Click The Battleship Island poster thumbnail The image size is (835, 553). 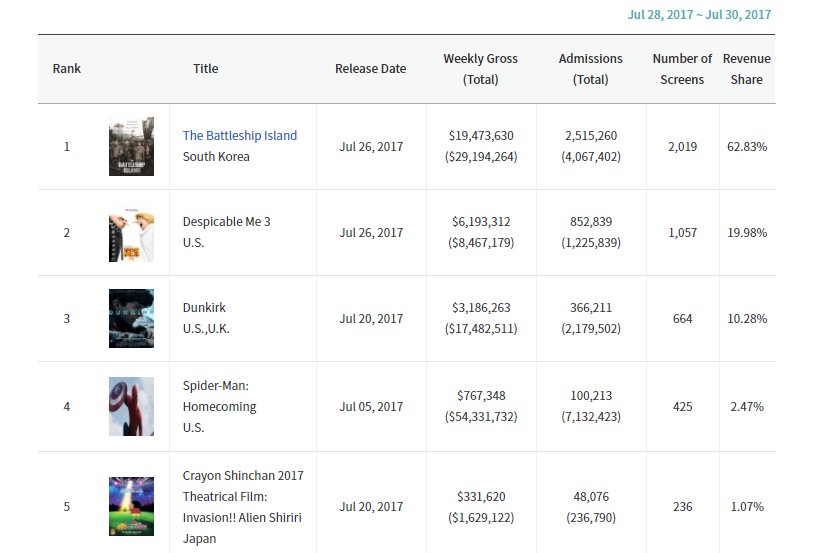[131, 146]
